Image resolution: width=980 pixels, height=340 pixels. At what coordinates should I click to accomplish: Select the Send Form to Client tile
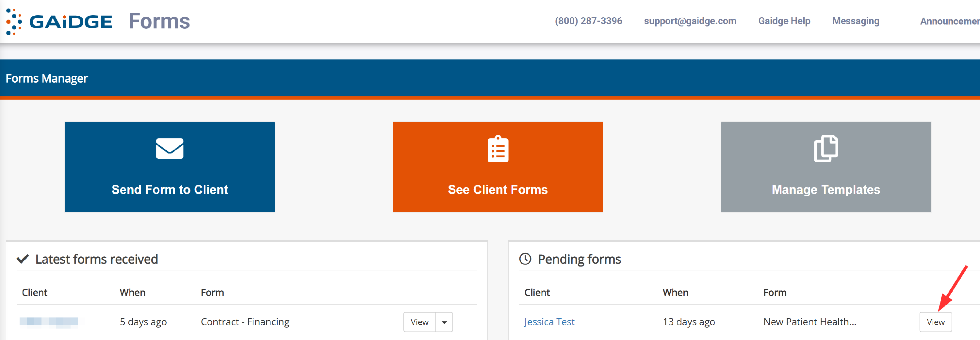[x=170, y=167]
